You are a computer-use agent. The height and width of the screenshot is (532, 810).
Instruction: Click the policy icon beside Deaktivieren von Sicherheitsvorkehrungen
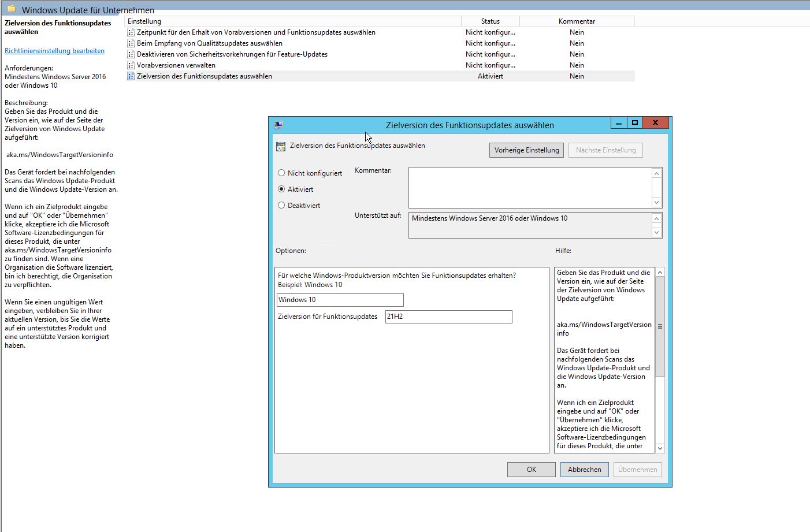click(131, 54)
